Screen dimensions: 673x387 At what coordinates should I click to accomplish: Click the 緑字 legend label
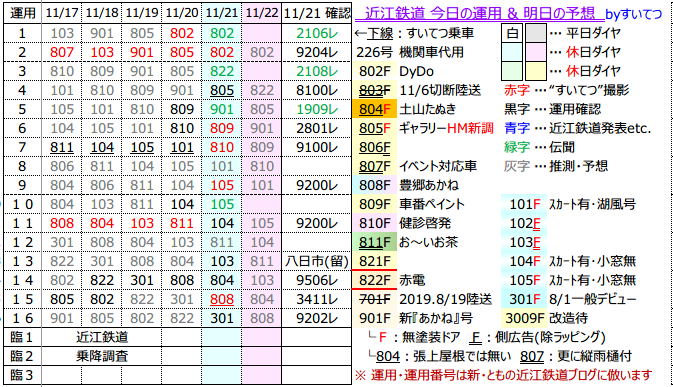coord(517,147)
